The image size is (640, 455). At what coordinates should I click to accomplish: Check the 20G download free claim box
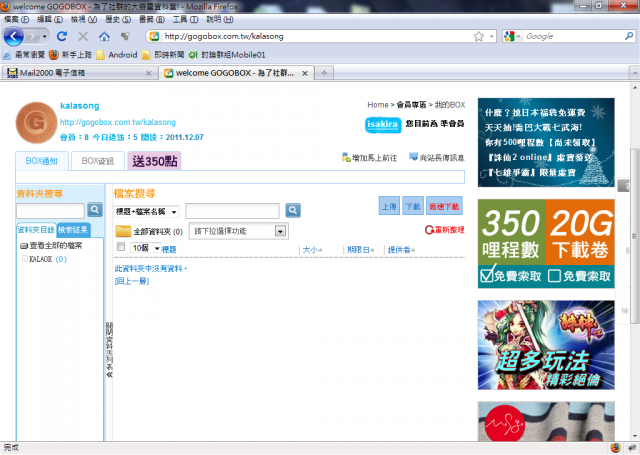point(554,276)
